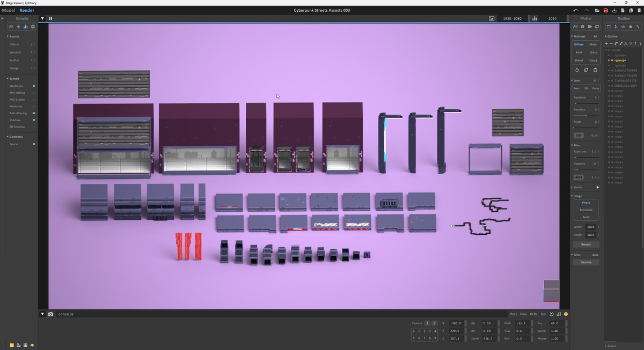Collapse the Bounce section
The image size is (644, 350).
click(x=8, y=36)
